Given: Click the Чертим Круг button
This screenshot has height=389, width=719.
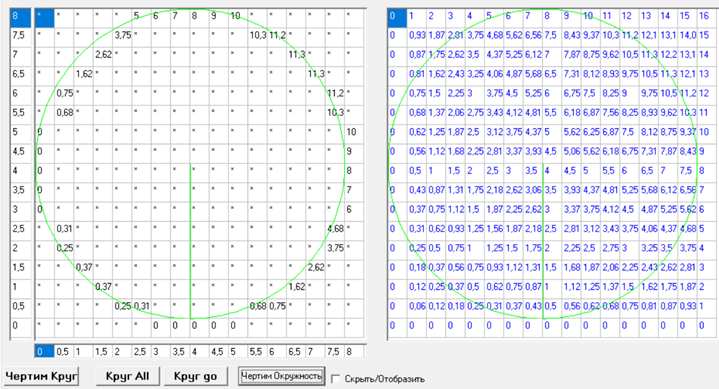Looking at the screenshot, I should coord(41,376).
